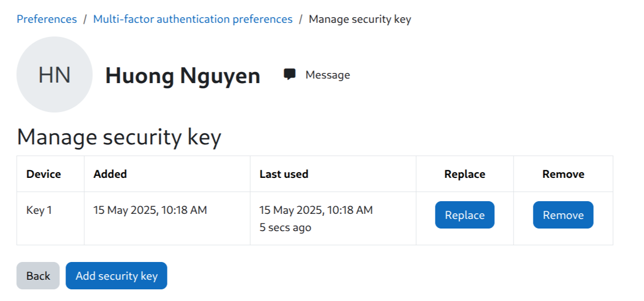The width and height of the screenshot is (644, 301).
Task: Click the Replace column header
Action: 465,174
